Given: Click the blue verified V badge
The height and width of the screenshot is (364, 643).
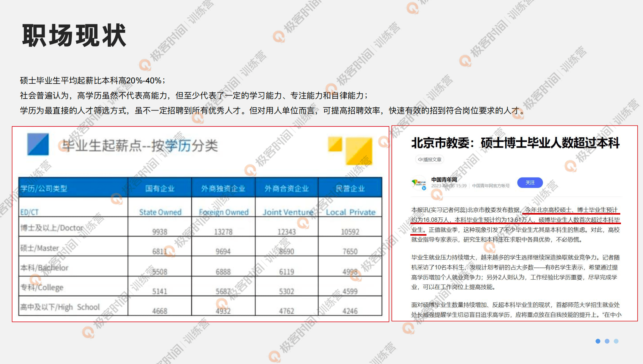Looking at the screenshot, I should [424, 188].
